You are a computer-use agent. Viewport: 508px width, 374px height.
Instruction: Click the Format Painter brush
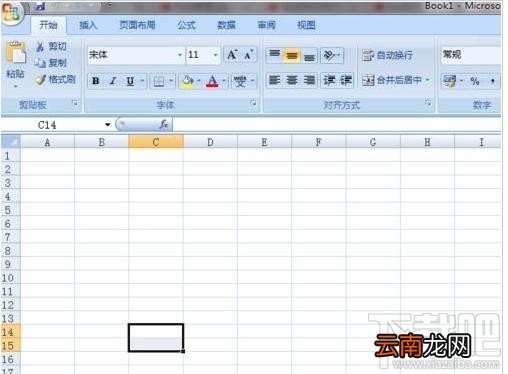(x=40, y=79)
